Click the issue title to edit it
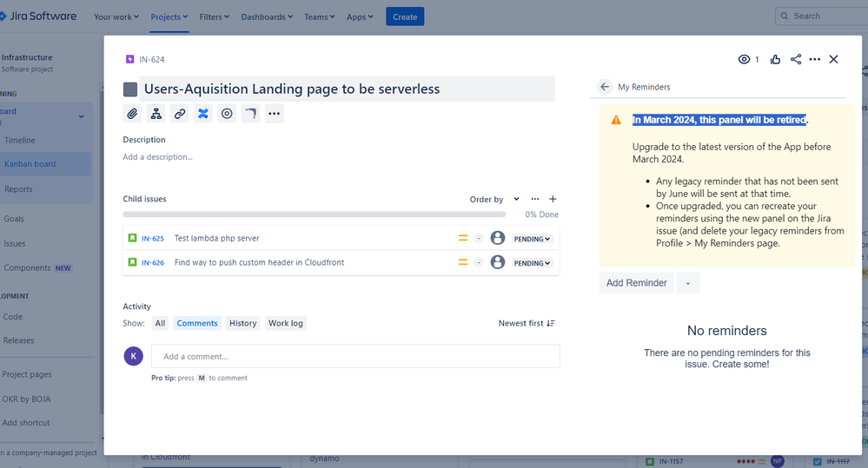868x468 pixels. [347, 89]
